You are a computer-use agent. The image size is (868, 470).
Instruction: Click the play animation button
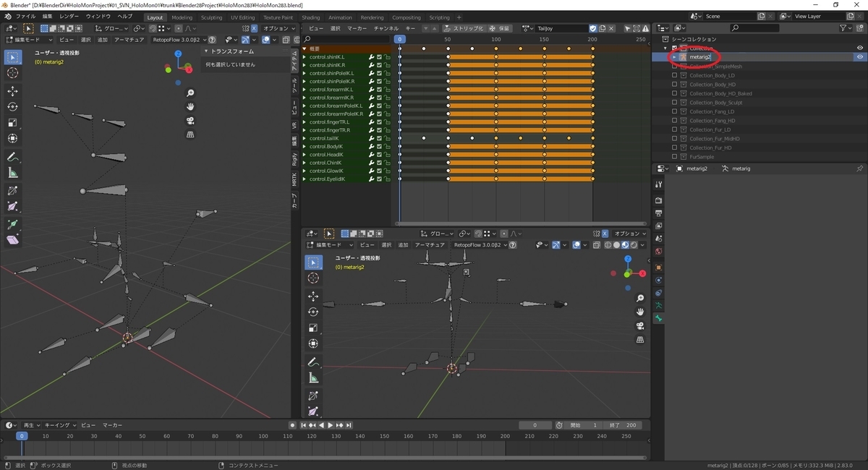[330, 425]
